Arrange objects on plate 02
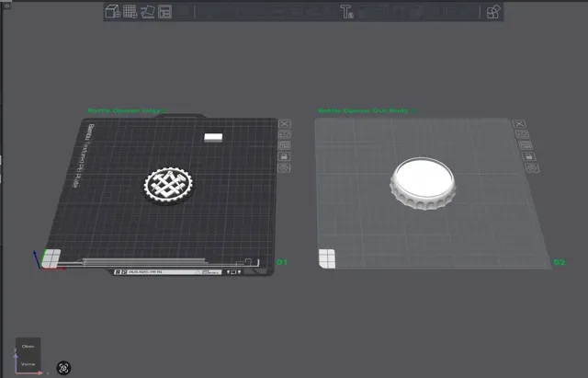588x378 pixels. click(x=526, y=145)
